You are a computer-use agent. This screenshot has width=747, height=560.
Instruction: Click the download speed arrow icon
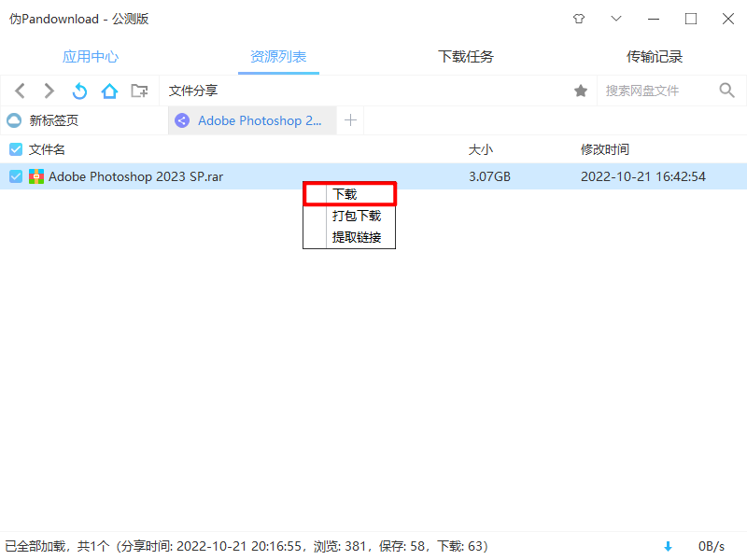coord(668,546)
